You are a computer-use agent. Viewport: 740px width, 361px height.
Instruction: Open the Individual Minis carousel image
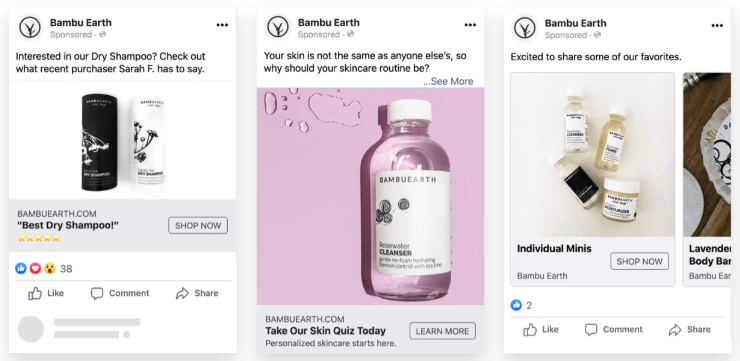[x=592, y=155]
